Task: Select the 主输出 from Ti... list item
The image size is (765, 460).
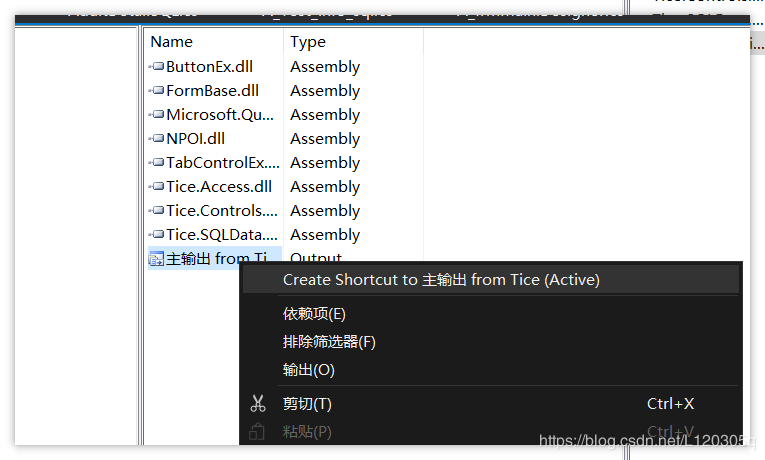Action: (x=217, y=259)
